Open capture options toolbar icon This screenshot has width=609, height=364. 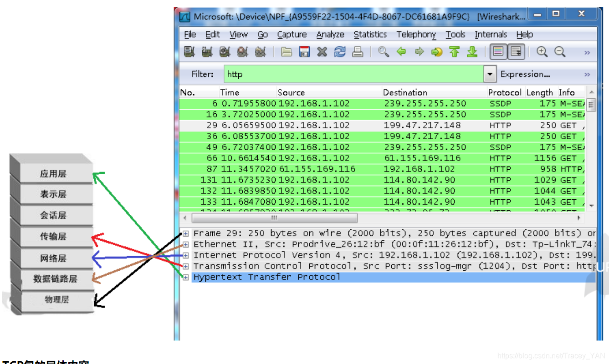pyautogui.click(x=207, y=52)
